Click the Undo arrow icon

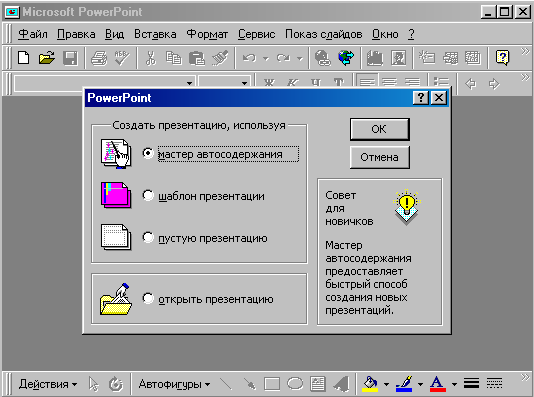(249, 58)
